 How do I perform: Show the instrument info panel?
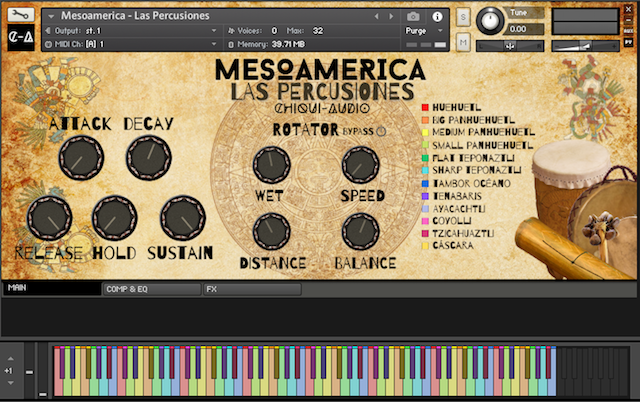tap(437, 17)
